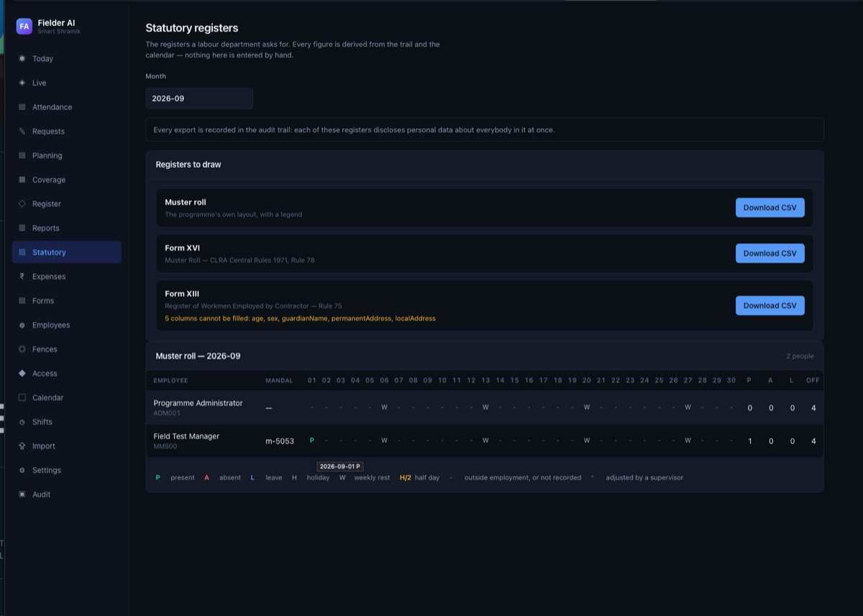
Task: Open the Reports menu label
Action: click(46, 228)
